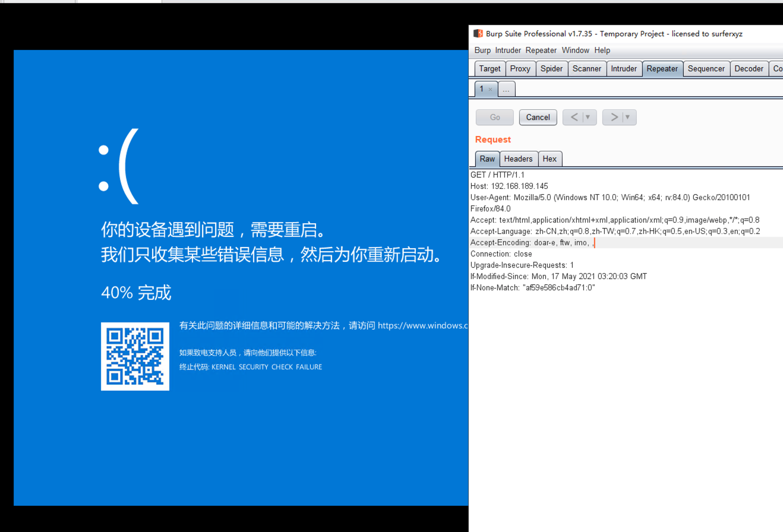
Task: Click the If-None-Match header line
Action: [x=533, y=288]
